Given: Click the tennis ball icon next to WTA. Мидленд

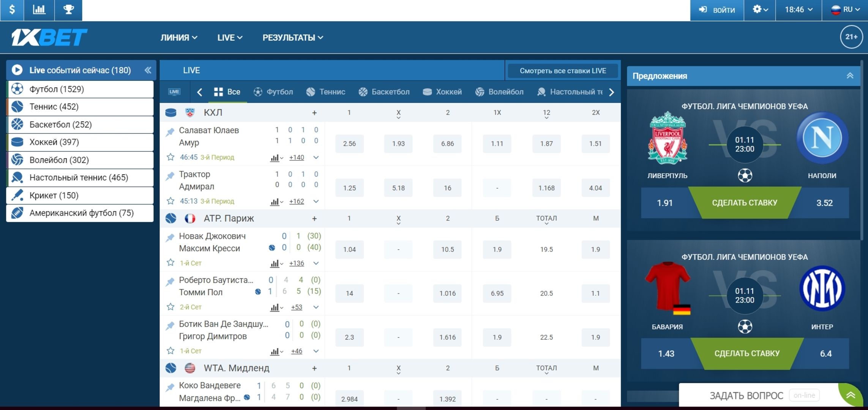Looking at the screenshot, I should point(171,368).
